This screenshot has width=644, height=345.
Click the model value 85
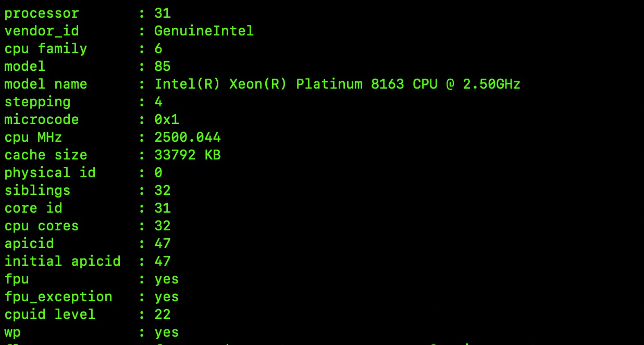pyautogui.click(x=163, y=66)
